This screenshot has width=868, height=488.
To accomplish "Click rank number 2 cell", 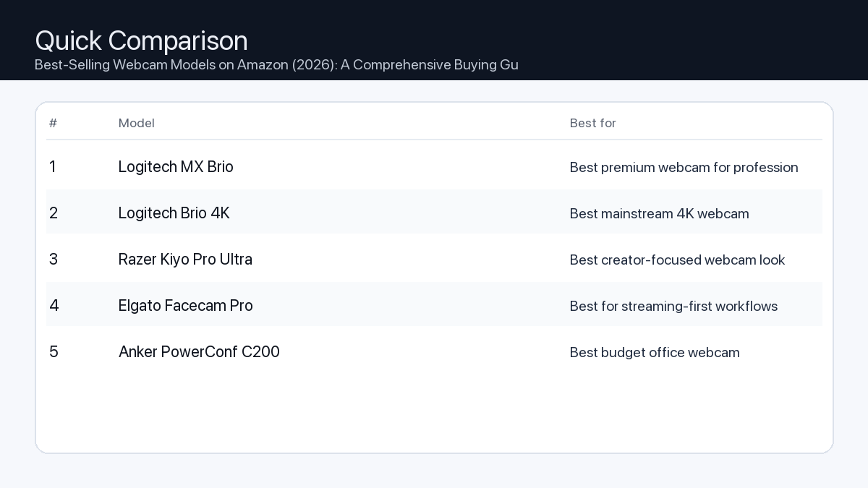I will tap(54, 213).
